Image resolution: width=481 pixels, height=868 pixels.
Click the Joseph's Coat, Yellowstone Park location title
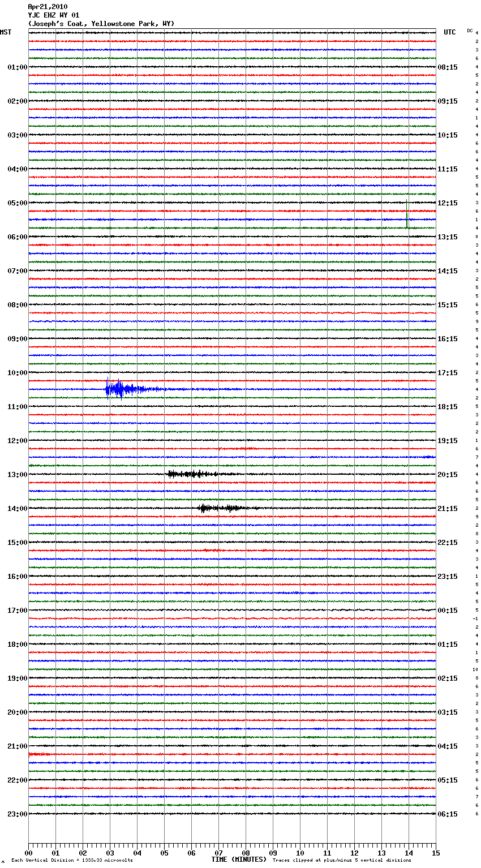101,24
